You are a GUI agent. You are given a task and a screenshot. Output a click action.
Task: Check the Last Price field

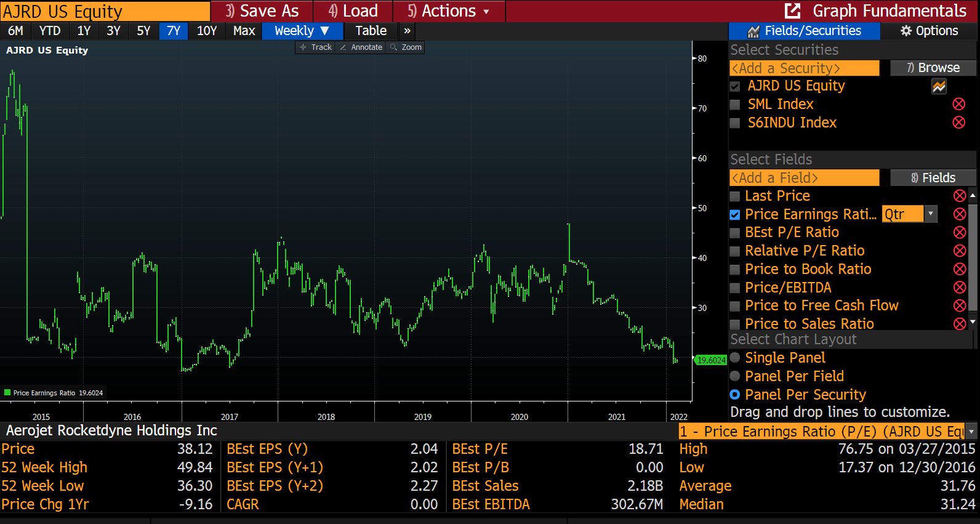pyautogui.click(x=734, y=196)
